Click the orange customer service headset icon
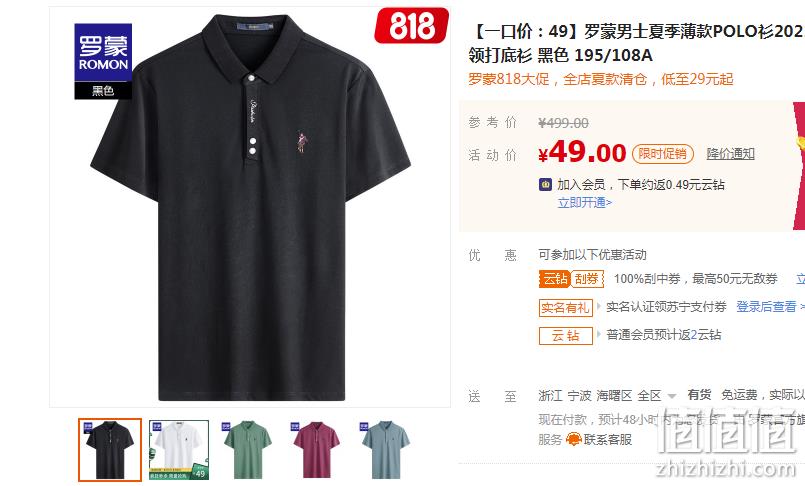The image size is (805, 486). (573, 439)
